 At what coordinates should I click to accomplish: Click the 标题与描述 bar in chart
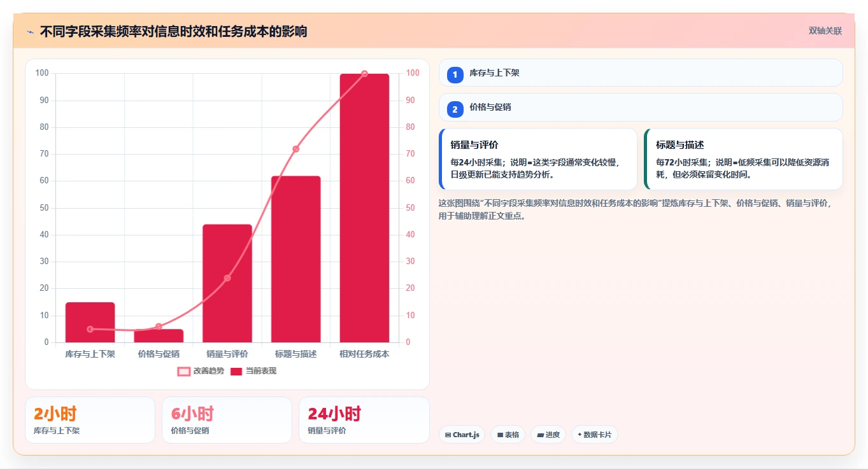pos(295,259)
